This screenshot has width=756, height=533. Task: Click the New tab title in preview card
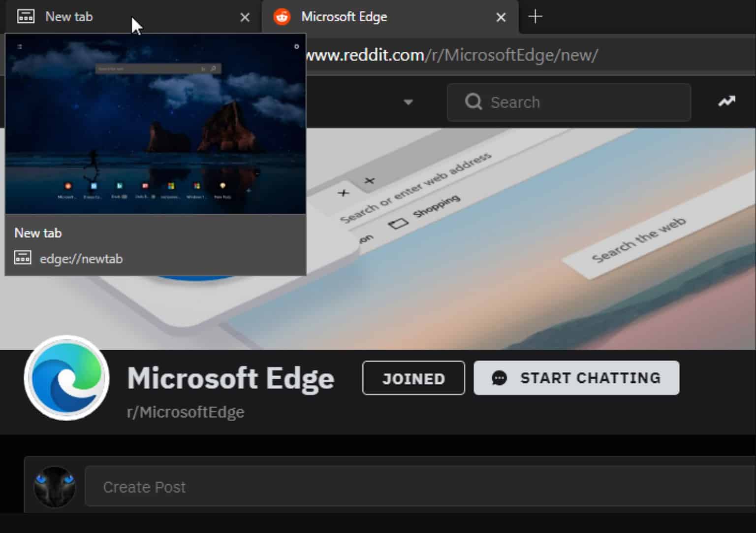(38, 233)
